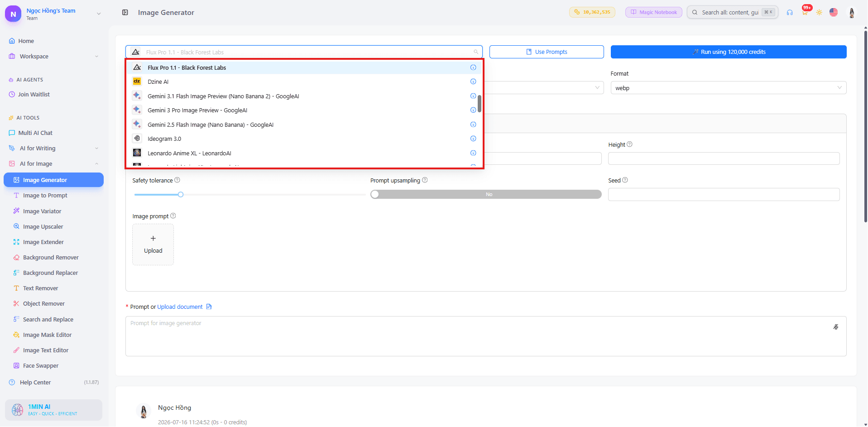Image resolution: width=868 pixels, height=427 pixels.
Task: Show info for Gemini 2.5 Flash model
Action: (473, 125)
